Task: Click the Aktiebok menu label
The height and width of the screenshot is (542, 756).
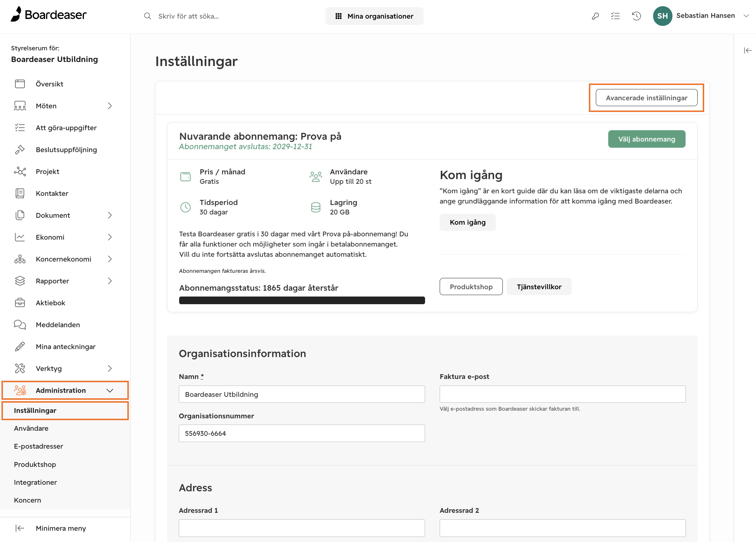Action: pyautogui.click(x=50, y=303)
